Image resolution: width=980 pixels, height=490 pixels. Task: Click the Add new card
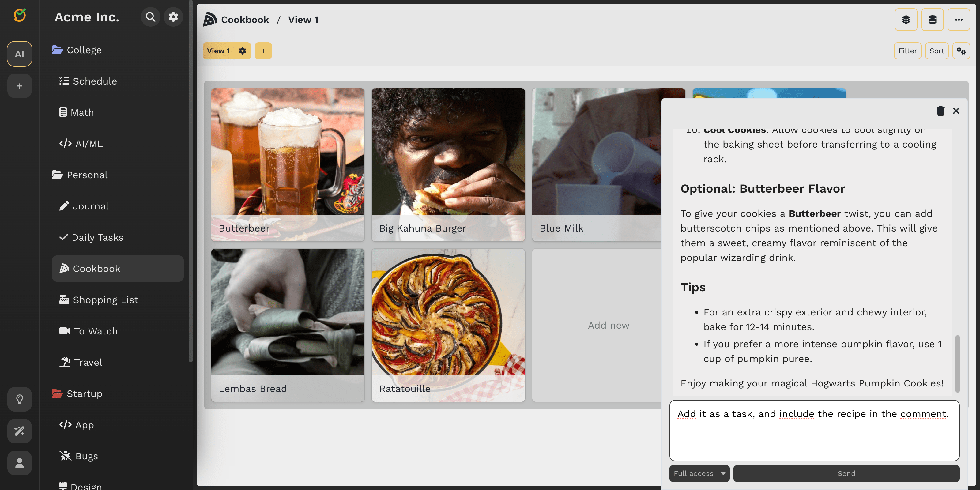(597, 325)
